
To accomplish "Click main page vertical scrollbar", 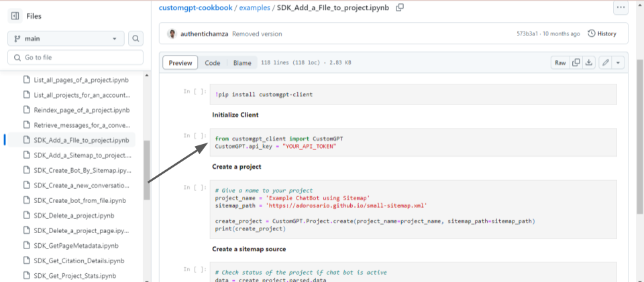I will [x=640, y=136].
